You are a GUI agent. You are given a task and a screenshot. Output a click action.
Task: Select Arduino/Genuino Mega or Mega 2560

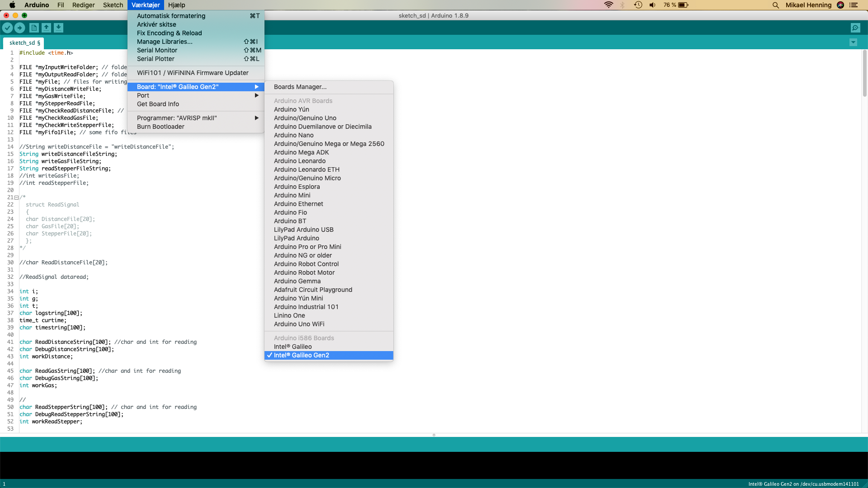pos(329,144)
